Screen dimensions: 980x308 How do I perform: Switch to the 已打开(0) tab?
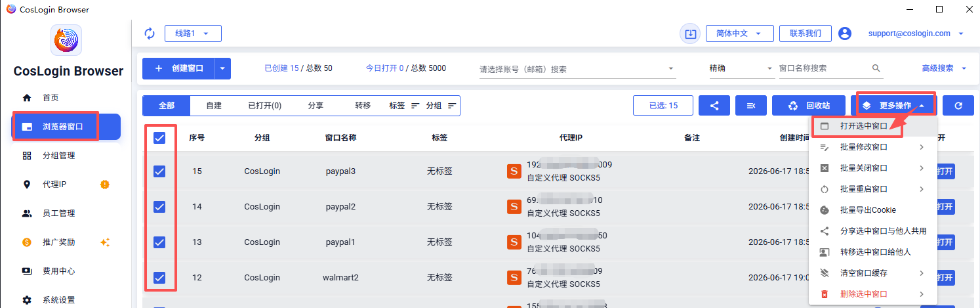[x=264, y=105]
